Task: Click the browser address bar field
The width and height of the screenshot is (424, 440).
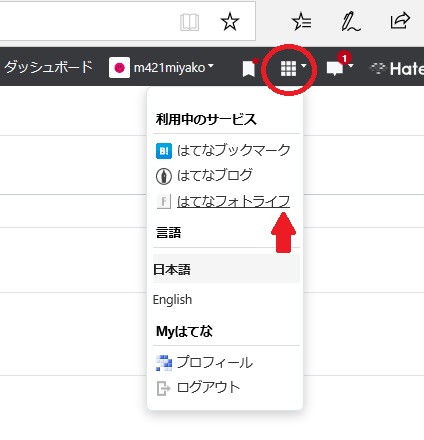Action: [x=127, y=21]
